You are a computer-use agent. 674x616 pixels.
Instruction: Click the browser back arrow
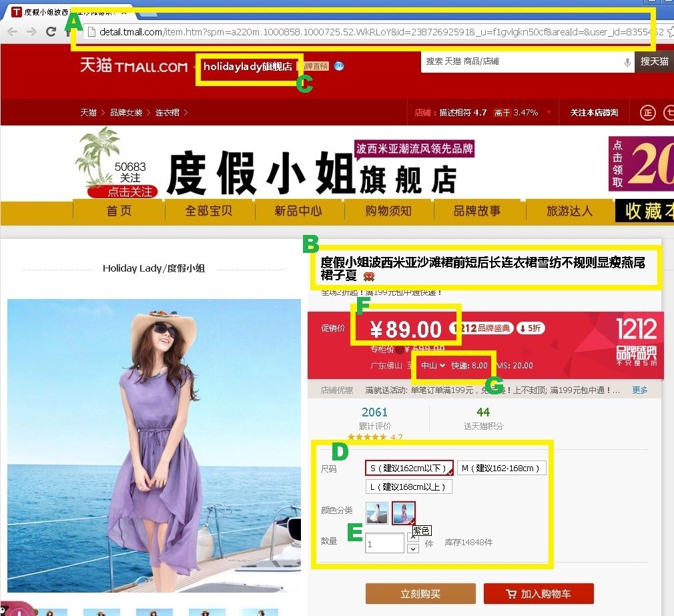click(12, 32)
